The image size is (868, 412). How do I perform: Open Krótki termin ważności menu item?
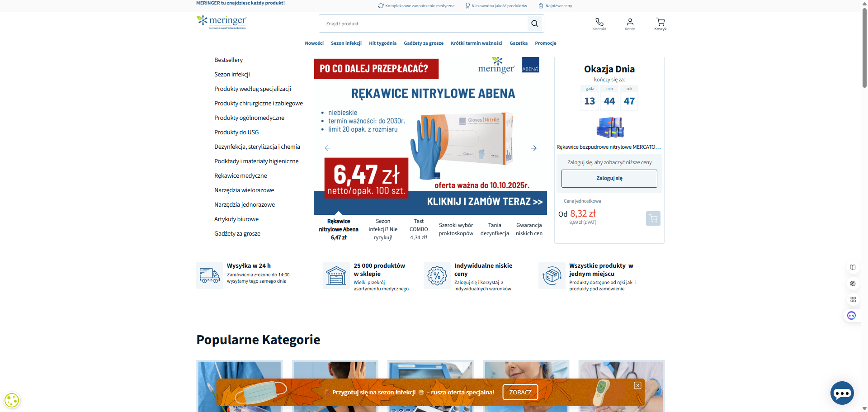point(476,43)
